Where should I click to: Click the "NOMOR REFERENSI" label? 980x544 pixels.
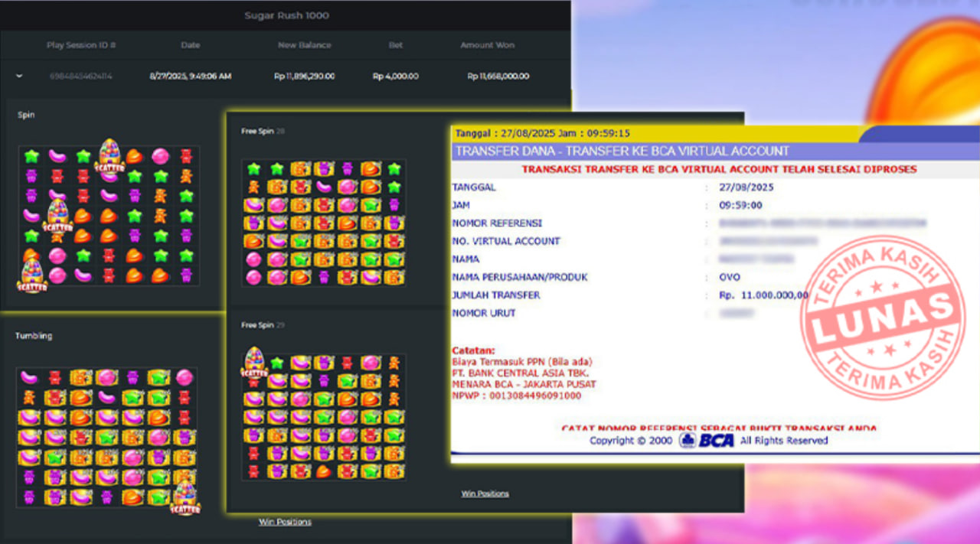(497, 223)
